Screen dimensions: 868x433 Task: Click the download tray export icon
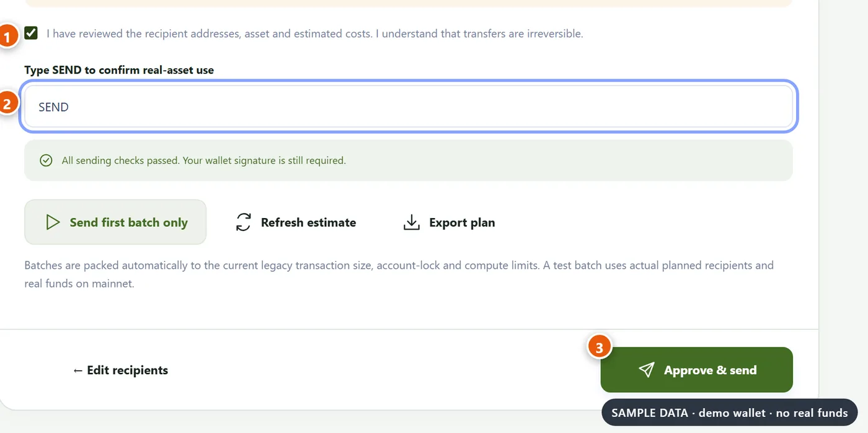pyautogui.click(x=412, y=222)
